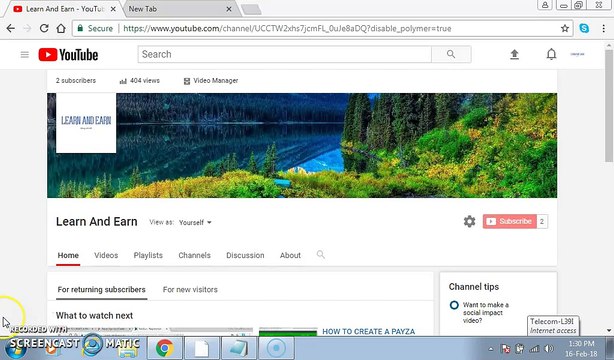614x360 pixels.
Task: Click the browser forward arrow
Action: coord(27,28)
